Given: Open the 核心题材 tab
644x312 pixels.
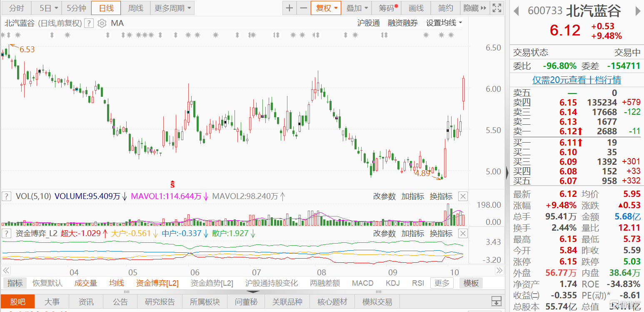Looking at the screenshot, I should (x=332, y=302).
